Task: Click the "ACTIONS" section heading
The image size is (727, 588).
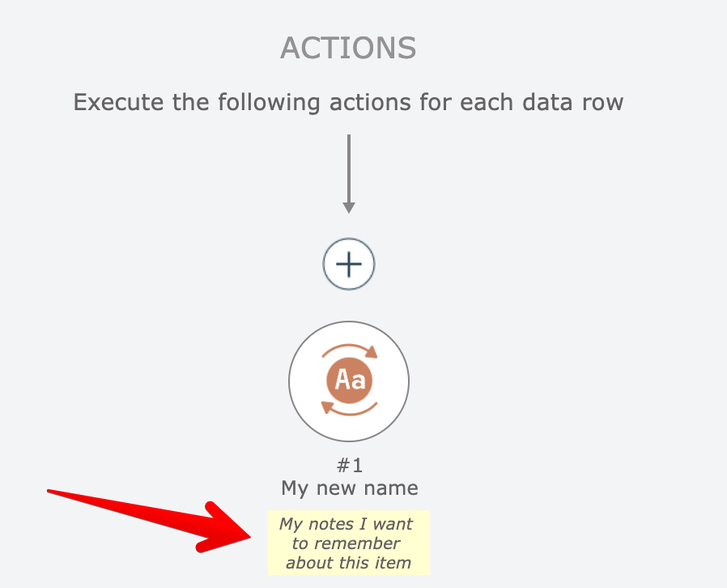Action: click(x=348, y=49)
